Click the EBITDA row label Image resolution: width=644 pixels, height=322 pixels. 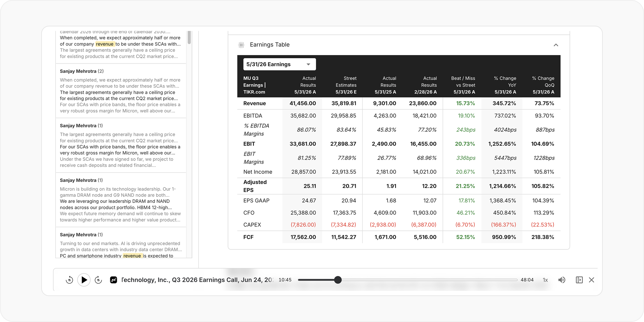(253, 116)
